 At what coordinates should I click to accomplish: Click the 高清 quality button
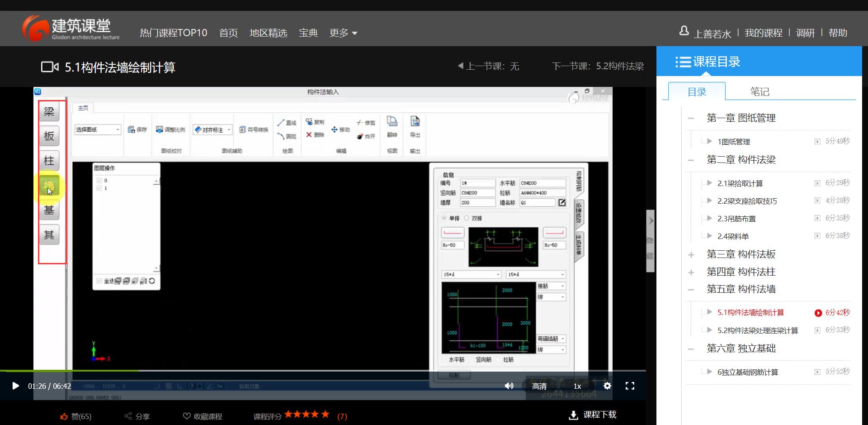click(539, 386)
